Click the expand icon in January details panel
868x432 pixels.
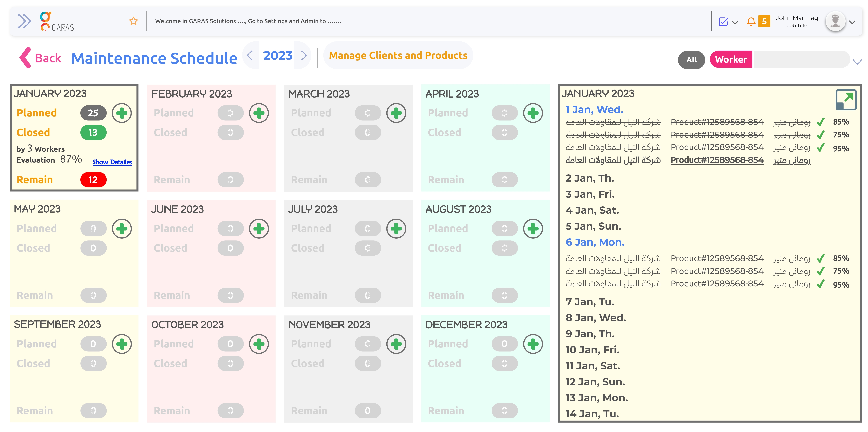pyautogui.click(x=846, y=100)
